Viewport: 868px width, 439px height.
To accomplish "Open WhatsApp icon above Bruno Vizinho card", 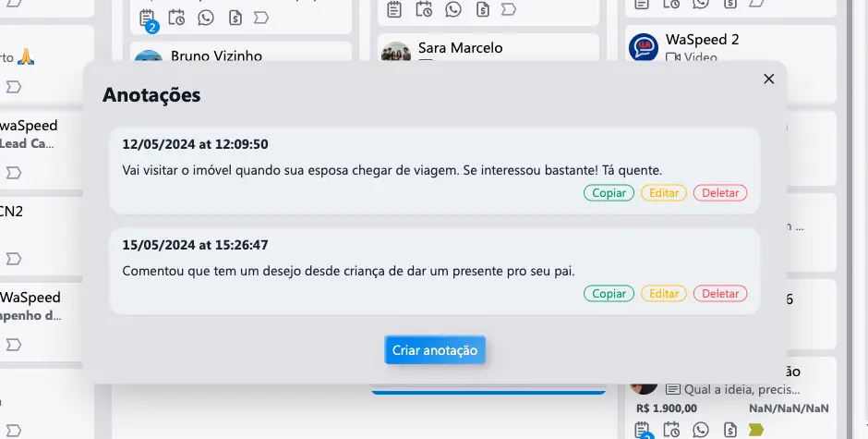I will tap(206, 18).
